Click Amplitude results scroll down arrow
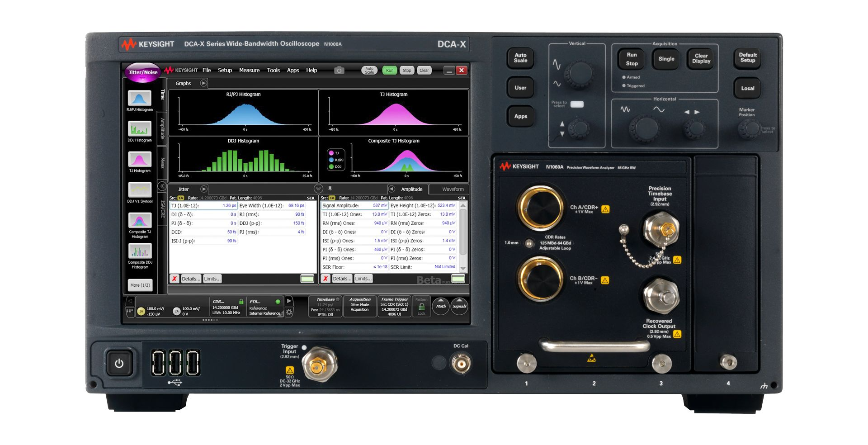868x445 pixels. (463, 268)
